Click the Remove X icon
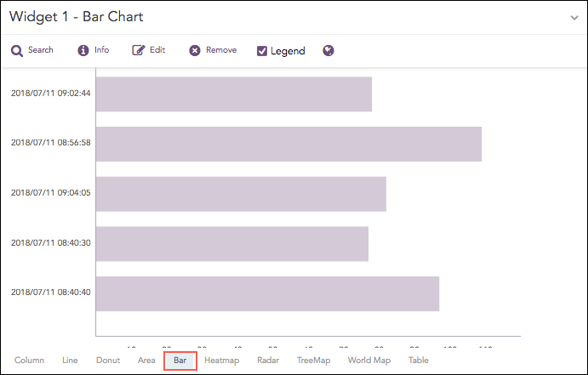Image resolution: width=588 pixels, height=375 pixels. [x=195, y=51]
